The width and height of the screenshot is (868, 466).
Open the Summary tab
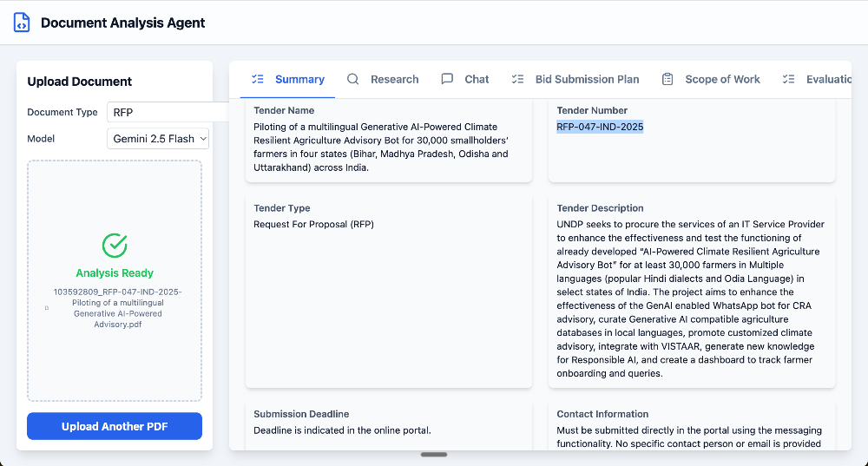point(288,79)
